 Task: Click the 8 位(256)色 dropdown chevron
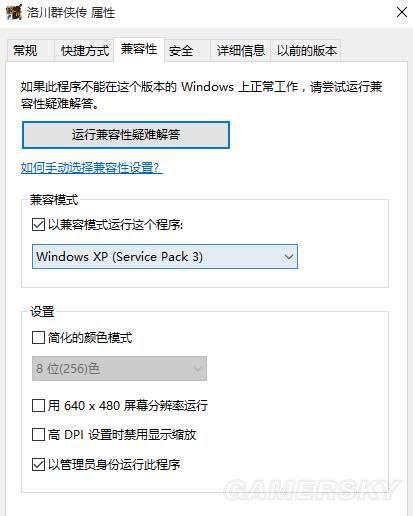pos(198,369)
